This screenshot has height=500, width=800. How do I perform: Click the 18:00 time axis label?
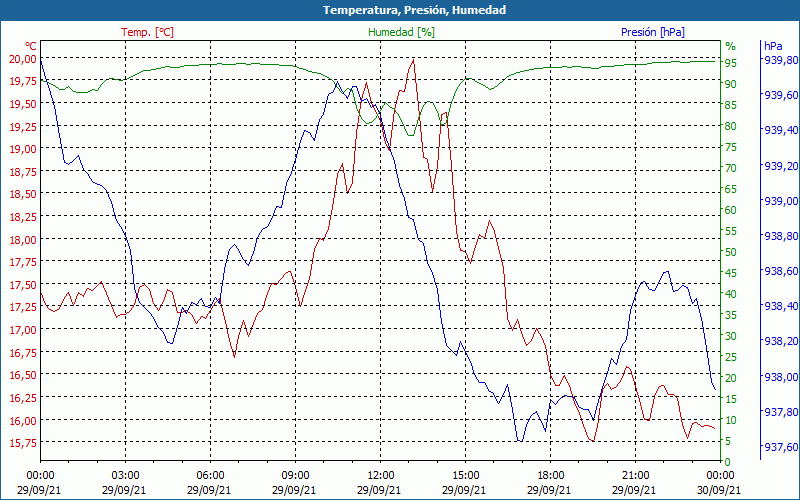point(551,476)
